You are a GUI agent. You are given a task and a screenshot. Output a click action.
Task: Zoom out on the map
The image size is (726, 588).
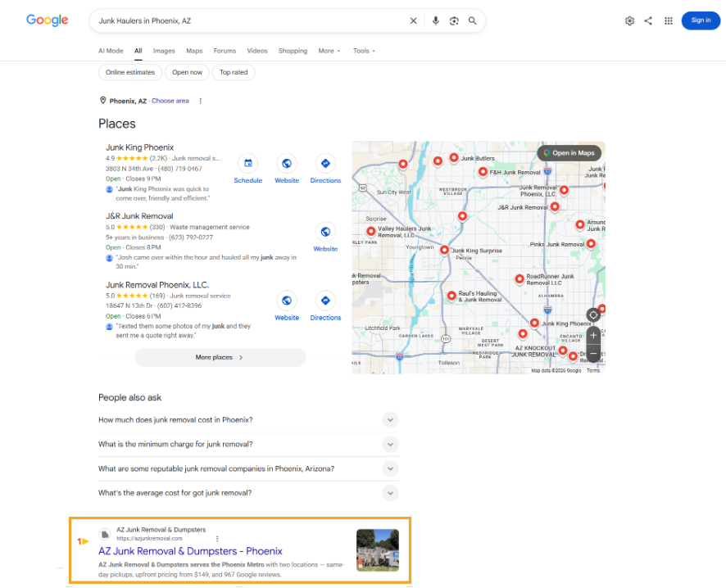click(x=593, y=354)
